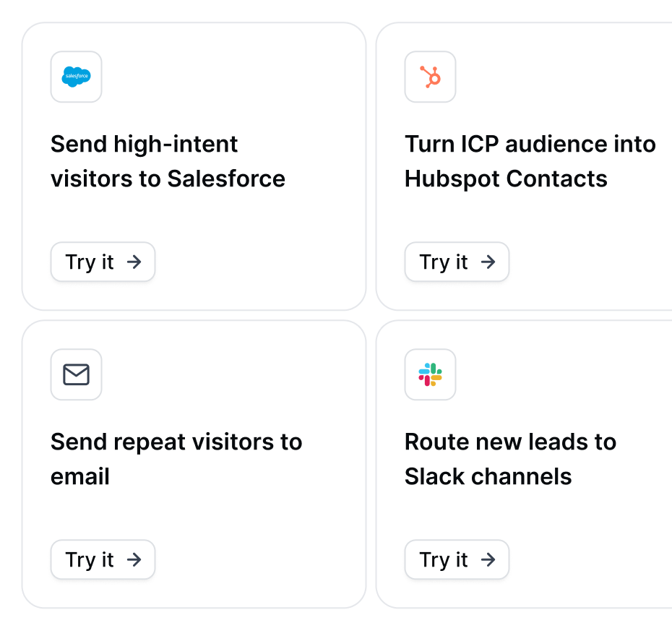Click the arrow in the HubSpot Try it button
The image size is (672, 636).
coord(488,262)
